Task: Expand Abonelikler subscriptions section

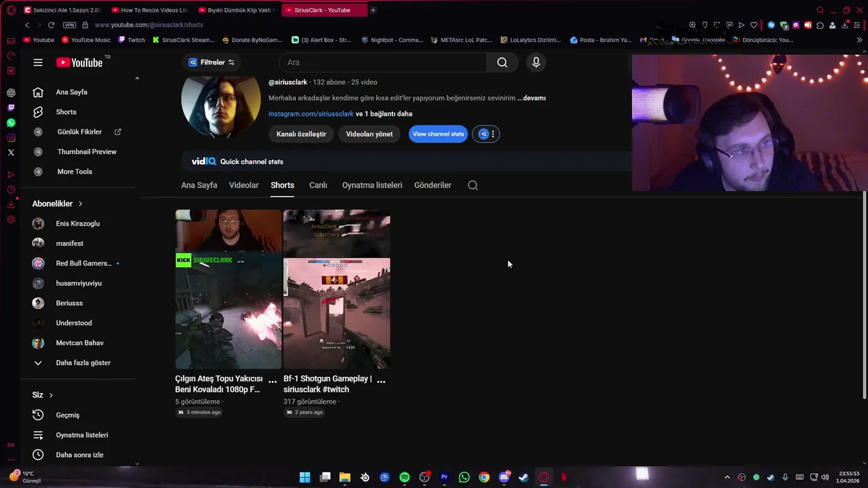Action: coord(58,203)
